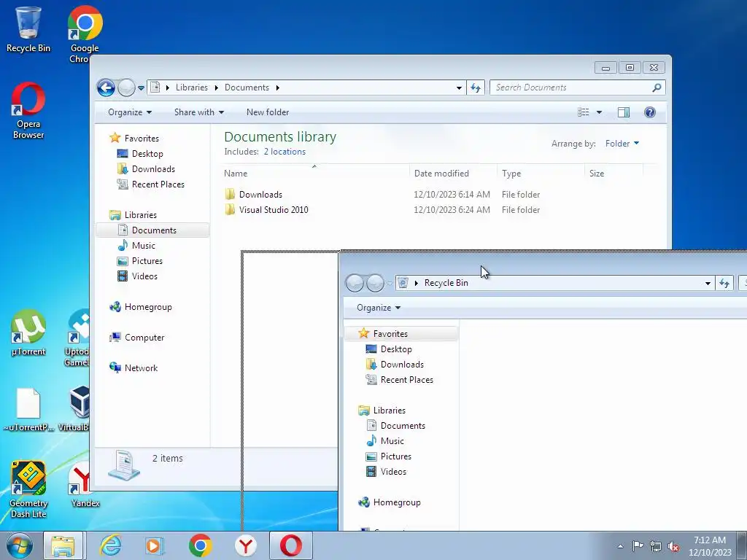This screenshot has height=560, width=747.
Task: Open recent pages dropdown beside Forward button
Action: click(x=141, y=88)
